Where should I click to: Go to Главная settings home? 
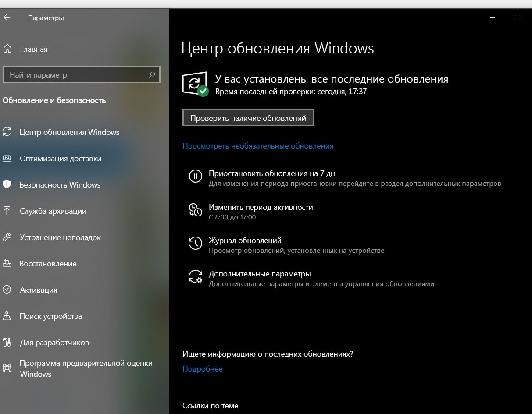[34, 49]
